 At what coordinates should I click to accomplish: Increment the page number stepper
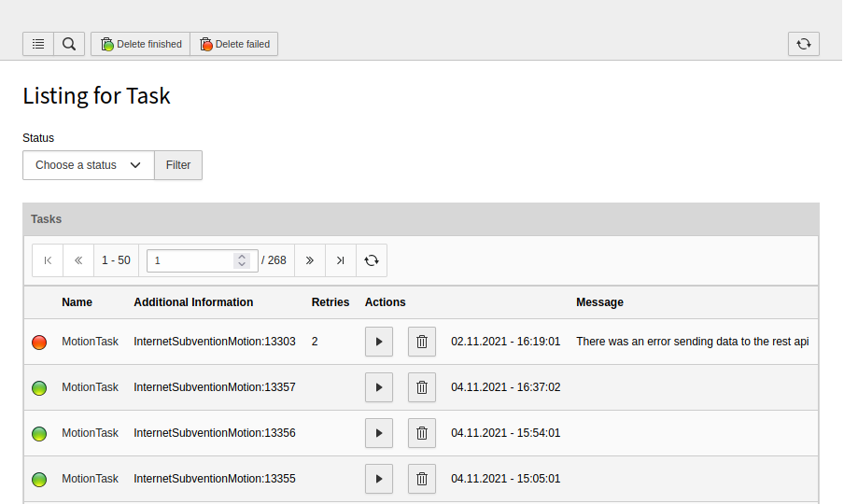[242, 257]
